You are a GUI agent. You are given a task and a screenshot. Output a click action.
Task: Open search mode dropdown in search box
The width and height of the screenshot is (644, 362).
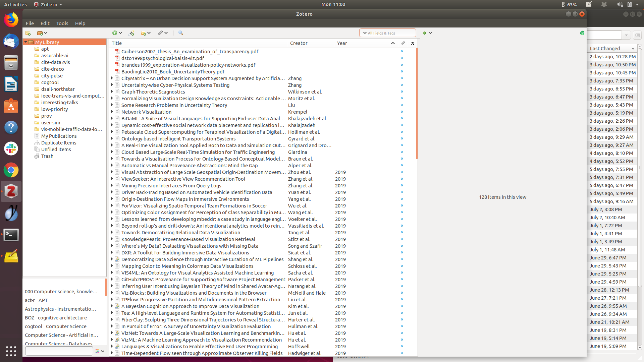point(365,33)
